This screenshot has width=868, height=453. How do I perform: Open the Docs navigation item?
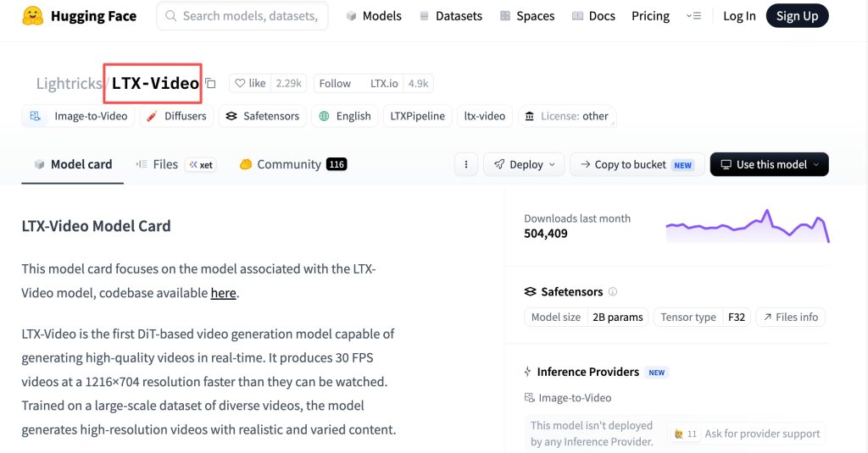594,16
